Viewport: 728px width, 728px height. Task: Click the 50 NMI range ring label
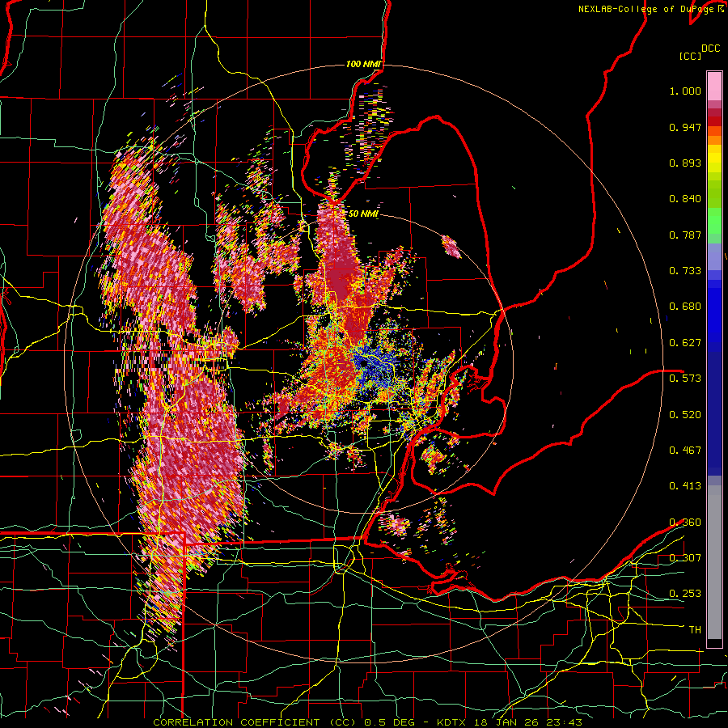363,214
